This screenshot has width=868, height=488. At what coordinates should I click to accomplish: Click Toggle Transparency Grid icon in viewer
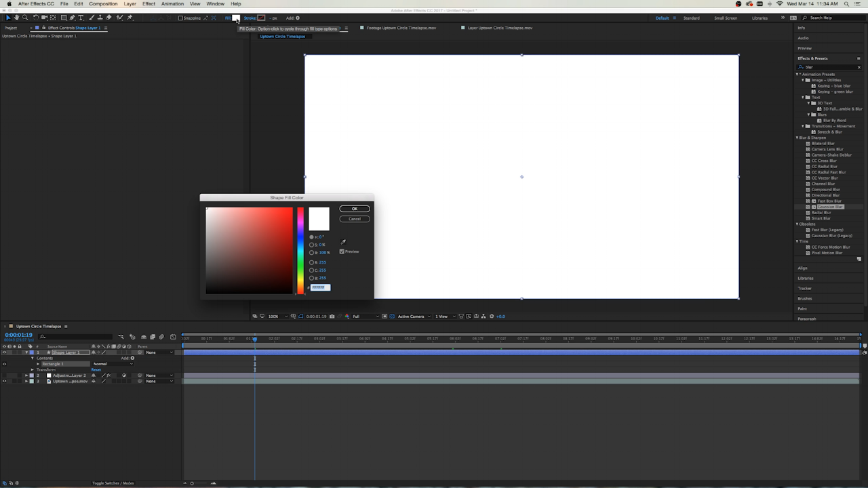392,316
